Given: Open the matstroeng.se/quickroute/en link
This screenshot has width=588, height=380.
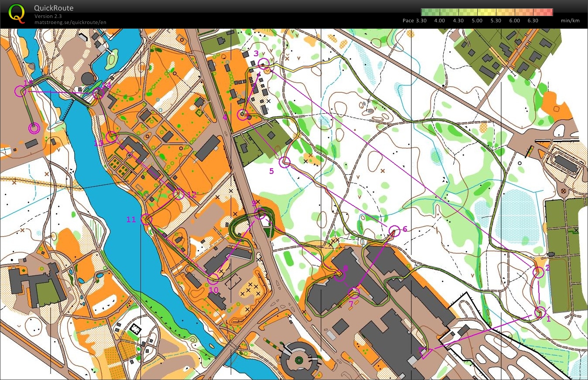Looking at the screenshot, I should coord(71,22).
